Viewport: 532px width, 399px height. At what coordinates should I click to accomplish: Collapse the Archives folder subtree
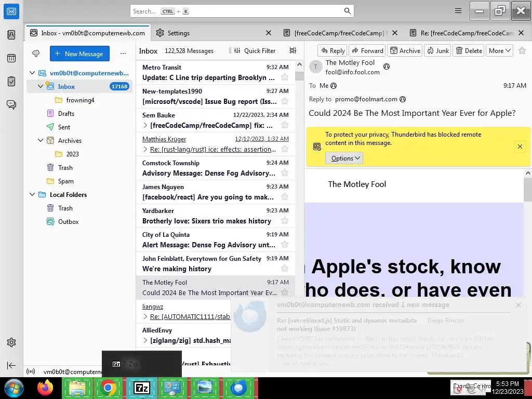click(x=41, y=140)
